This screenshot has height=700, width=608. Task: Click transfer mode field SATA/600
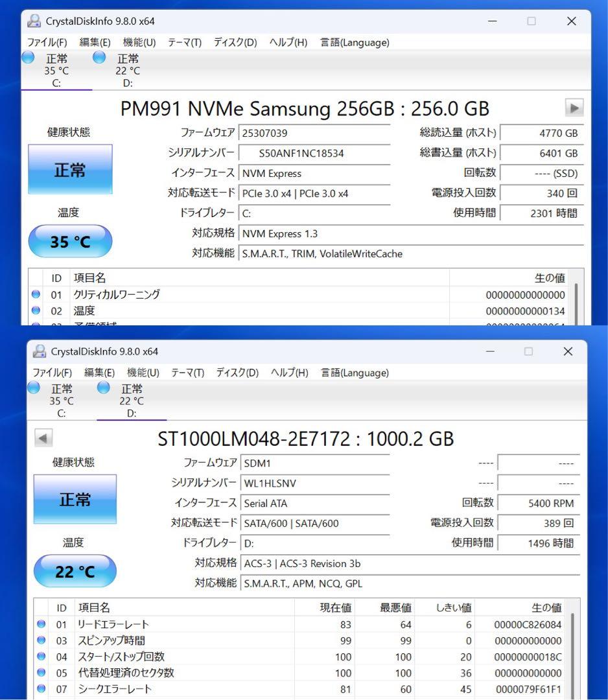point(315,523)
